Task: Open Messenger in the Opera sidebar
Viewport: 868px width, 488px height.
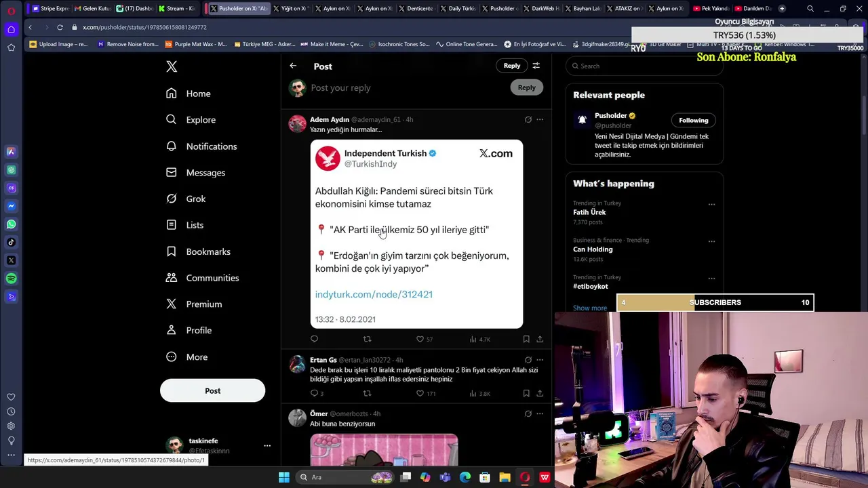Action: tap(11, 206)
